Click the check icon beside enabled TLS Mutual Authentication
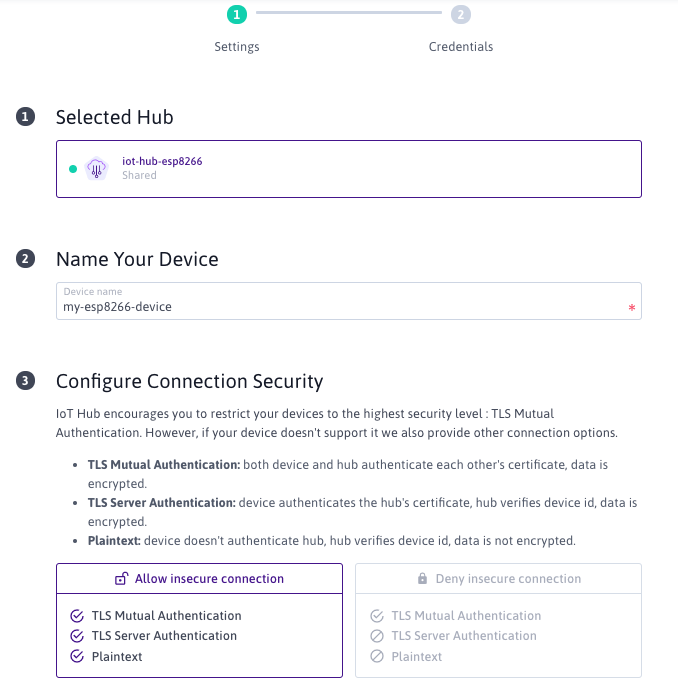The height and width of the screenshot is (697, 678). pyautogui.click(x=77, y=616)
